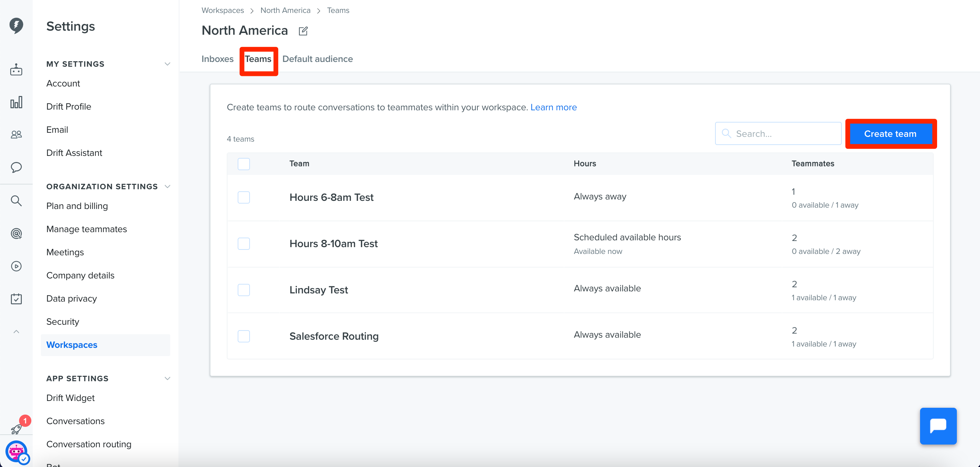Open Manage teammates settings
Image resolution: width=980 pixels, height=467 pixels.
coord(86,229)
